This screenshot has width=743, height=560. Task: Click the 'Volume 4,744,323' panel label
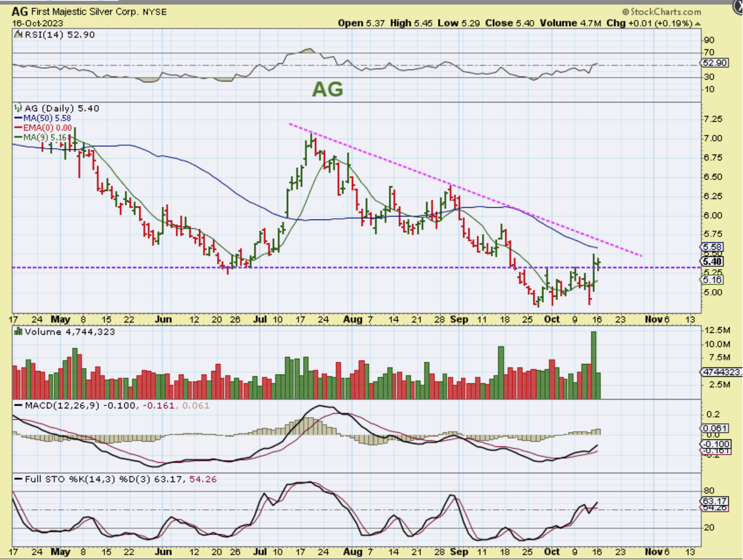(70, 332)
